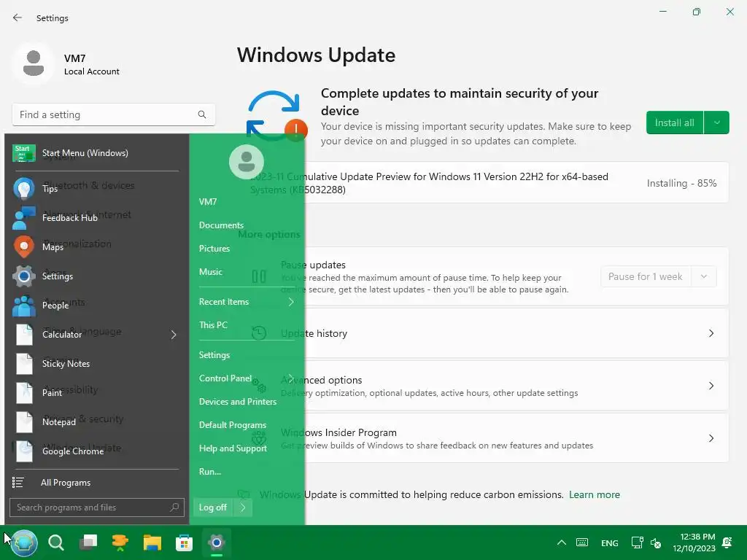Open Help and Support entry

point(233,448)
